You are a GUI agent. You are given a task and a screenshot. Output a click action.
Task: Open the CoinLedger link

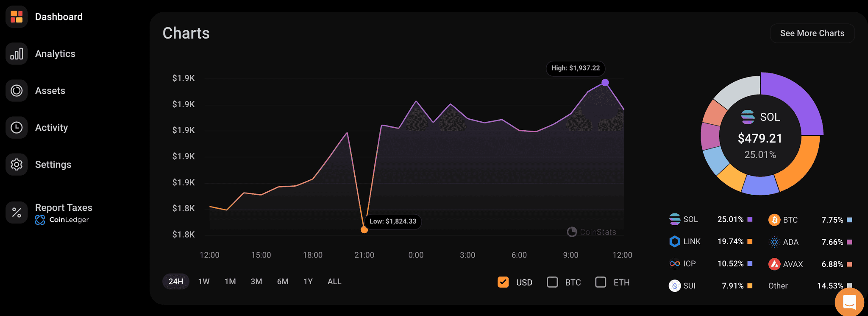[x=63, y=220]
